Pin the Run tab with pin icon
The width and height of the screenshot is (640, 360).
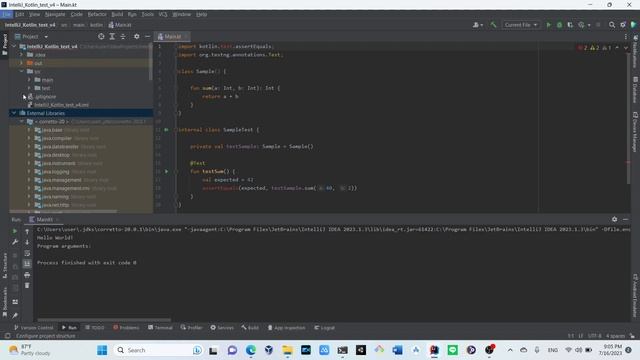[x=15, y=315]
